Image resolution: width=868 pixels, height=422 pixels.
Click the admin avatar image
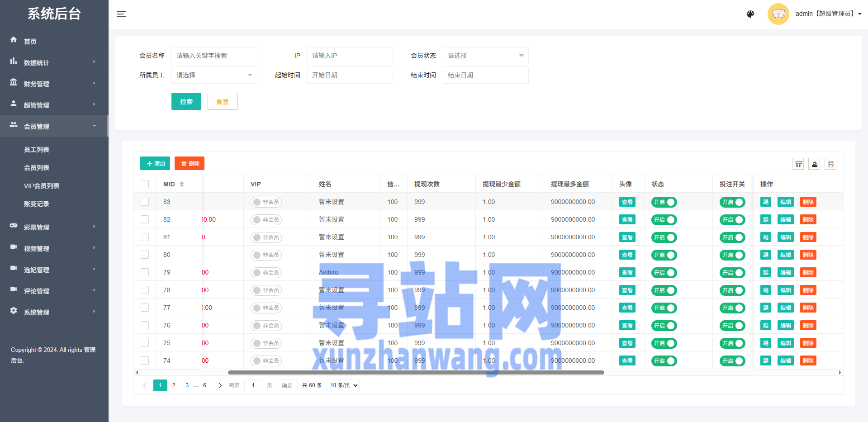click(x=778, y=14)
